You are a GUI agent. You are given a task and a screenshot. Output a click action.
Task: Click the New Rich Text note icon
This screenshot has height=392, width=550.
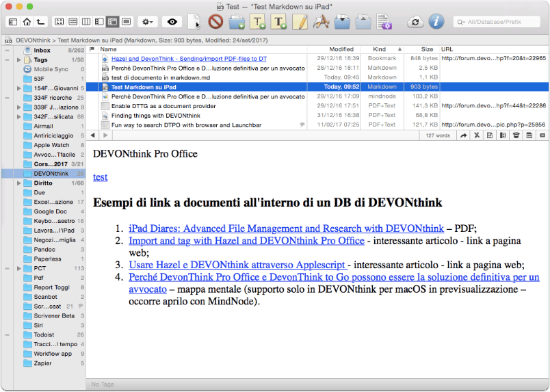pos(278,22)
